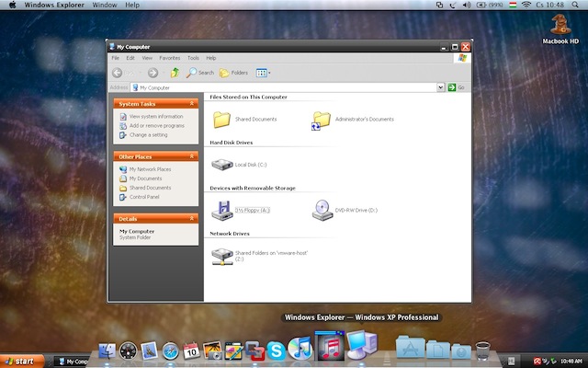
Task: Collapse the System Tasks panel
Action: point(192,103)
